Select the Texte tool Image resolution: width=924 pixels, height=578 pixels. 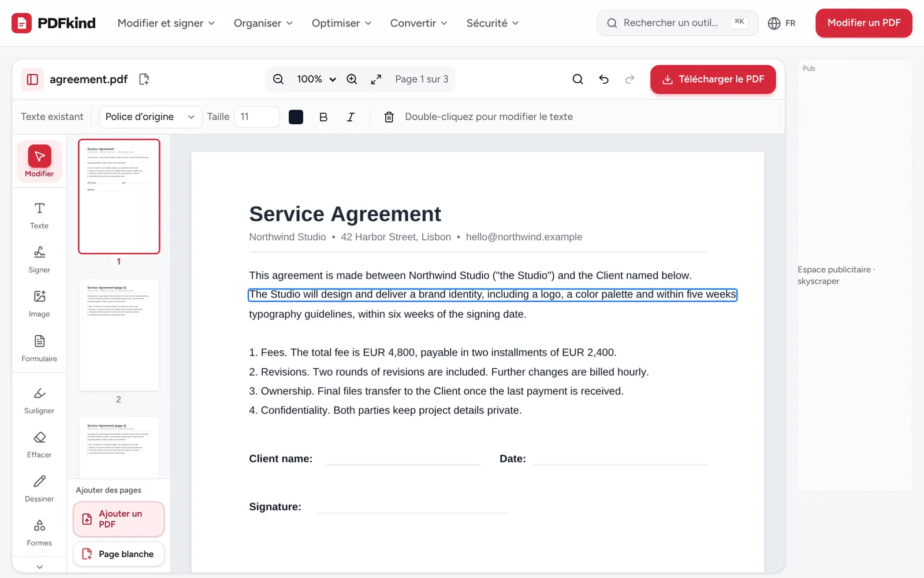coord(39,216)
